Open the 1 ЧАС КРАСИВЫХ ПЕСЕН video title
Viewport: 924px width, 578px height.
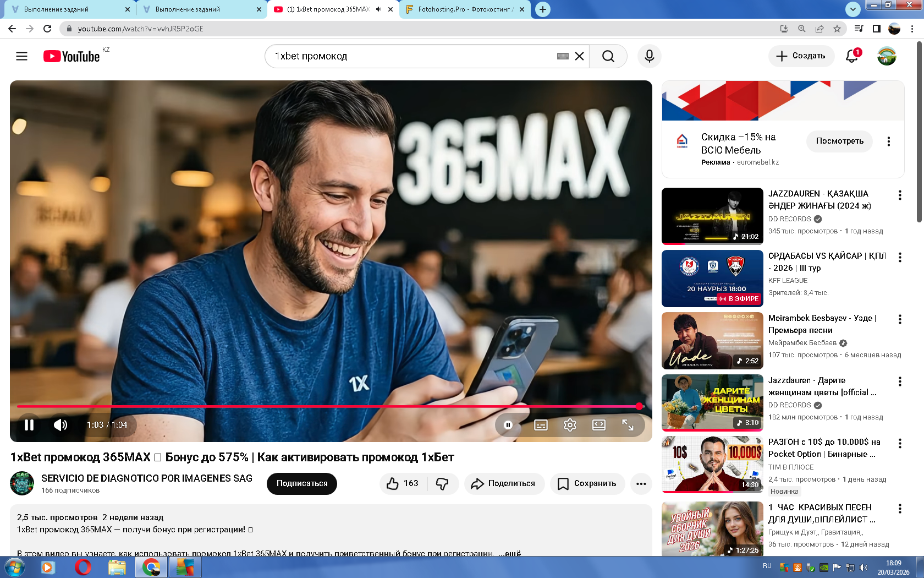point(822,514)
